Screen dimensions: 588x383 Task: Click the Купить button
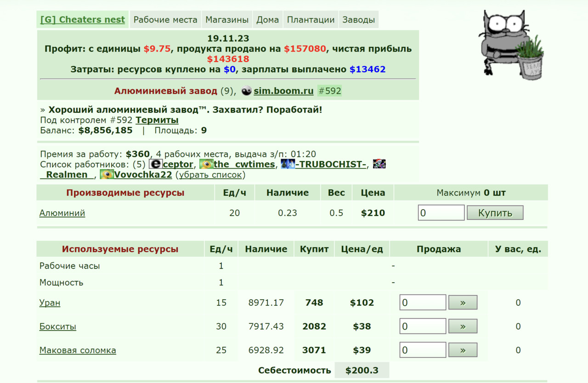[x=495, y=213]
